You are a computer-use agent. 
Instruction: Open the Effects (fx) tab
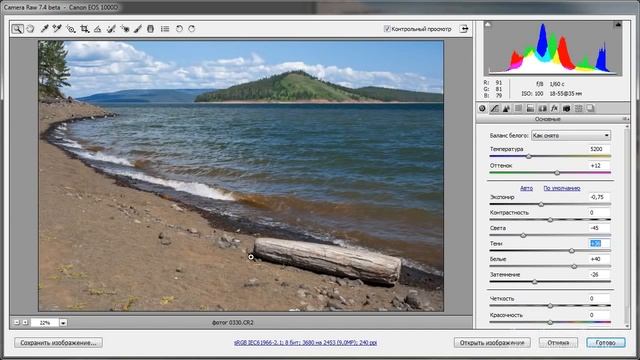[x=554, y=108]
